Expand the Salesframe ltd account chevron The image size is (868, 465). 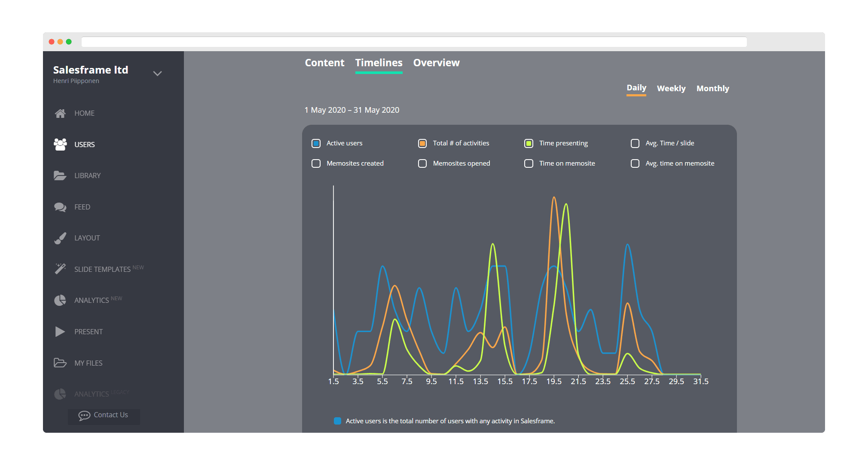click(x=158, y=74)
